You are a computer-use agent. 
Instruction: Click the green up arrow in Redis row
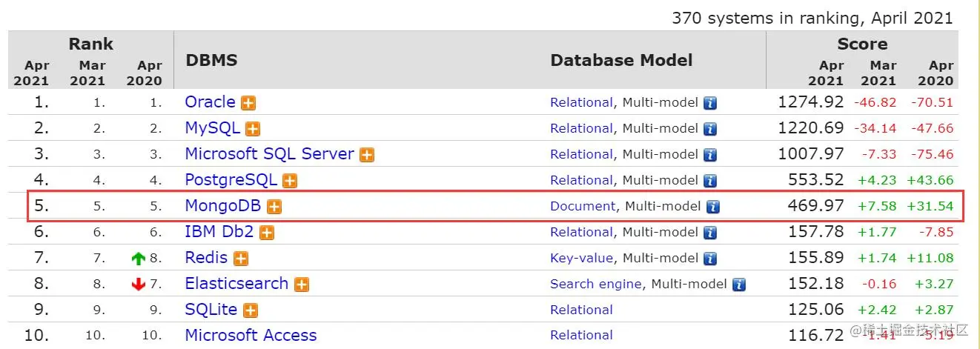tap(138, 259)
